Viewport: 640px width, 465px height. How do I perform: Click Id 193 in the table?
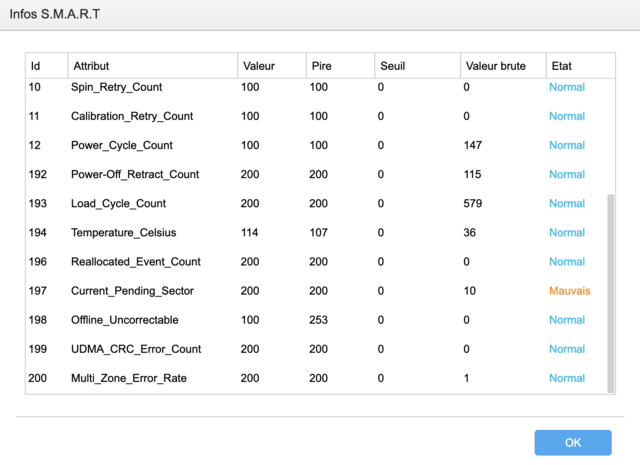pos(38,203)
